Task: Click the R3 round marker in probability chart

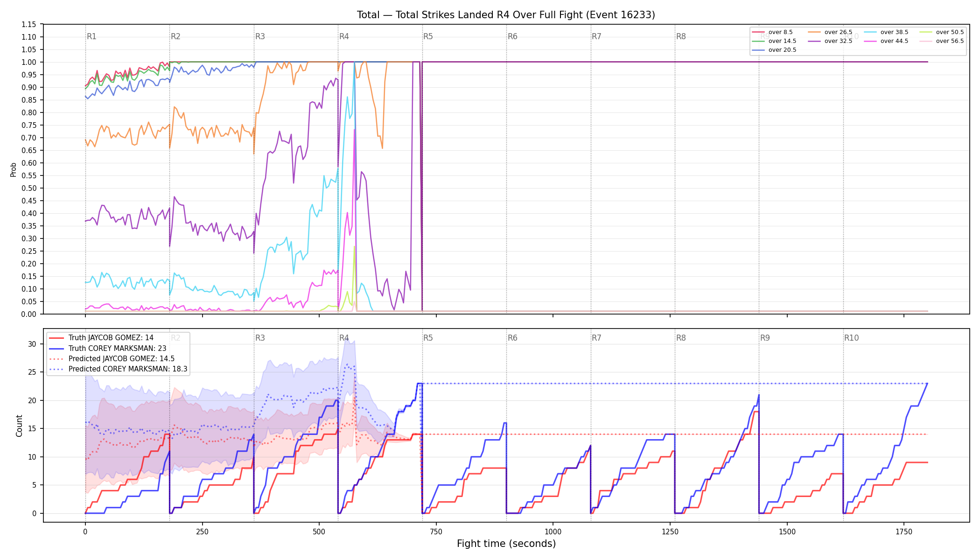Action: point(260,36)
